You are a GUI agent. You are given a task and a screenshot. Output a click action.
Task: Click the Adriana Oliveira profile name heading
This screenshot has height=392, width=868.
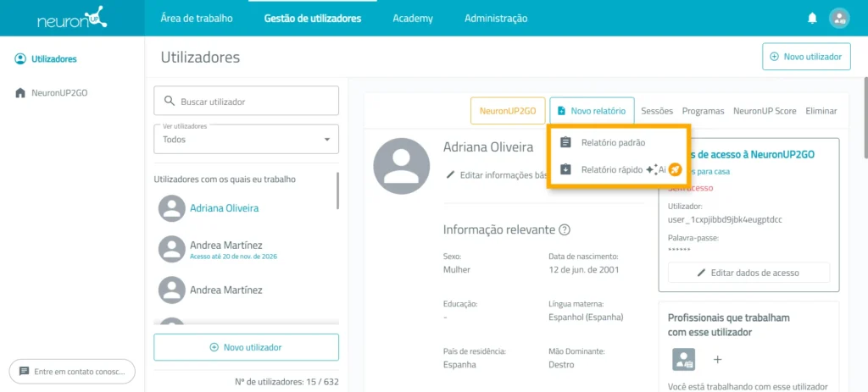click(x=488, y=147)
